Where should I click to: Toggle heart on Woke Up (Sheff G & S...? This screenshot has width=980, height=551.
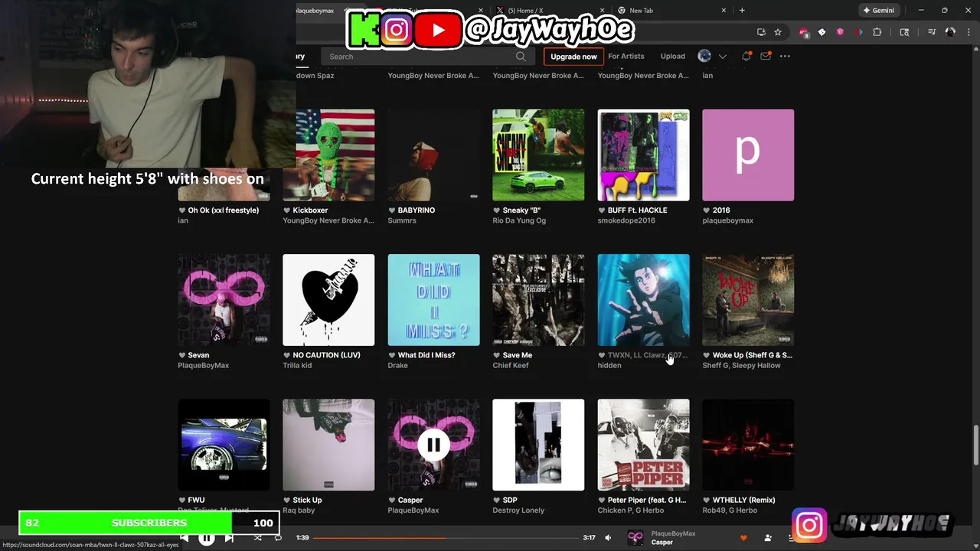(x=706, y=355)
